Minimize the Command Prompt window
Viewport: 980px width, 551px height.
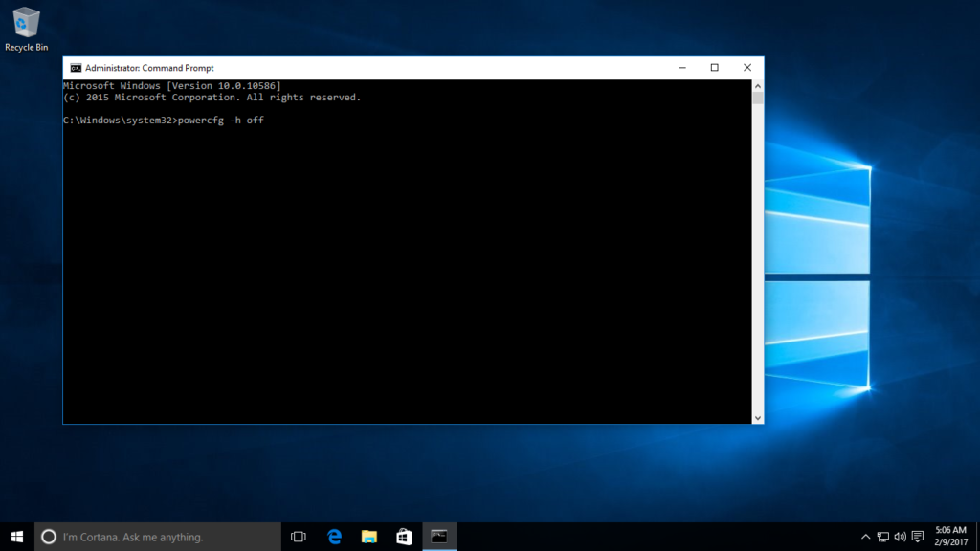click(681, 68)
